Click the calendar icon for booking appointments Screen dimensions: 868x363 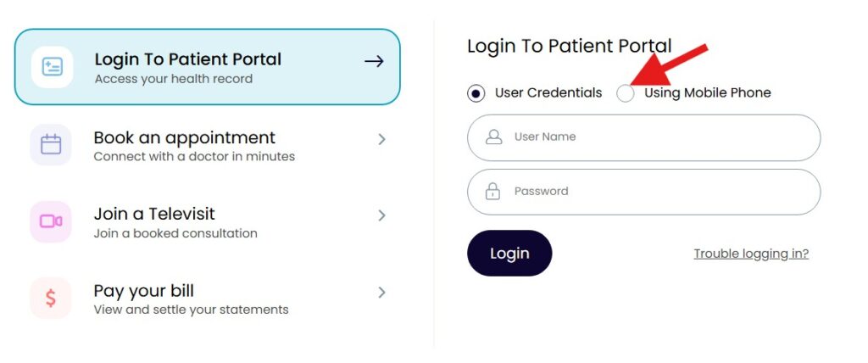tap(51, 144)
